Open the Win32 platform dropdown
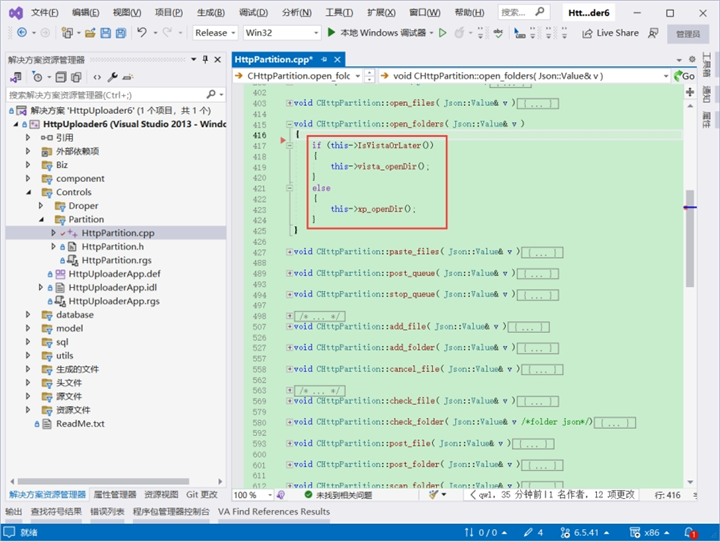 pos(281,33)
